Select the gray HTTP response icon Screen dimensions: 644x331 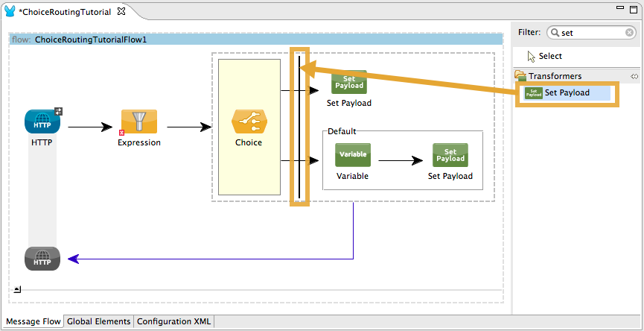(42, 258)
